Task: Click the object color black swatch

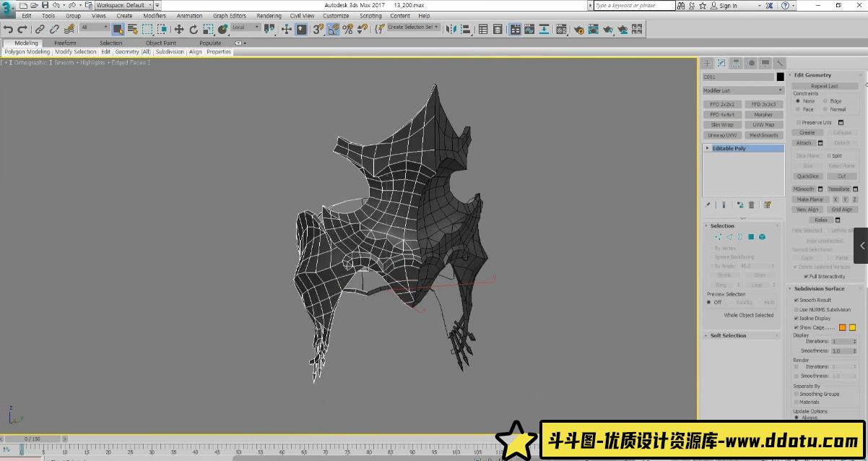Action: click(x=780, y=77)
